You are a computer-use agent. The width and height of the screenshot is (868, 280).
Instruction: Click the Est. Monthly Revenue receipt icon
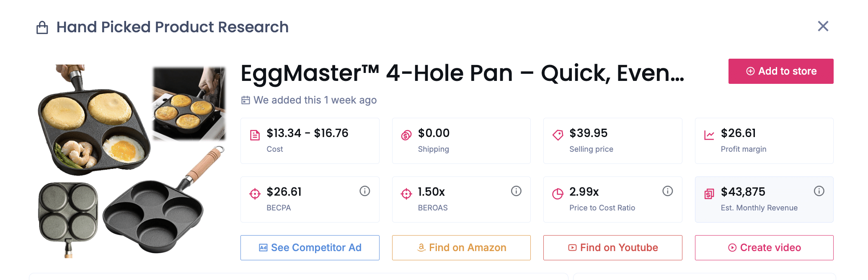(x=709, y=194)
